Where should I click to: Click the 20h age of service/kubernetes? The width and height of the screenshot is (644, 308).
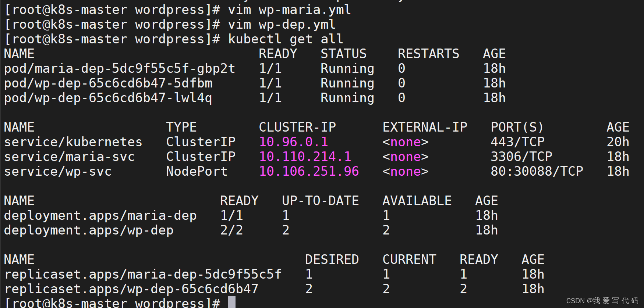[x=618, y=142]
